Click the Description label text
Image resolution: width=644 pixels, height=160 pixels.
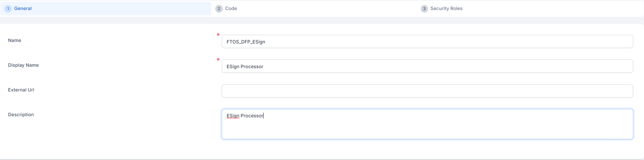coord(21,115)
